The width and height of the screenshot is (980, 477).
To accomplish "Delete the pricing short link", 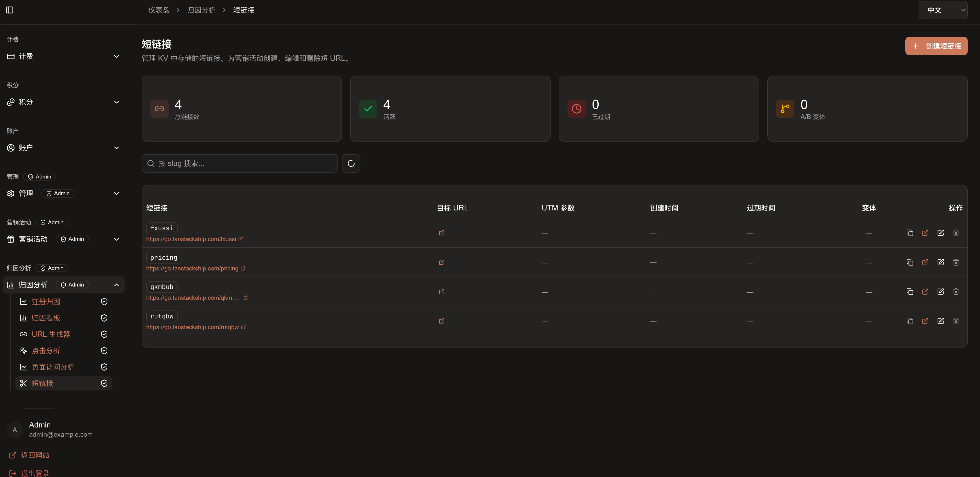I will [956, 262].
